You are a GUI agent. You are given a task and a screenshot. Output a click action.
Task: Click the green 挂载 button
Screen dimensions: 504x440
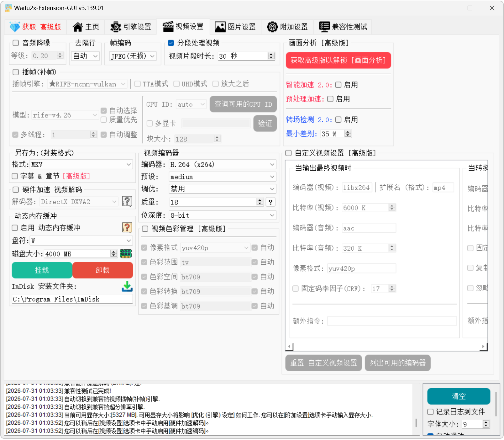pyautogui.click(x=42, y=270)
